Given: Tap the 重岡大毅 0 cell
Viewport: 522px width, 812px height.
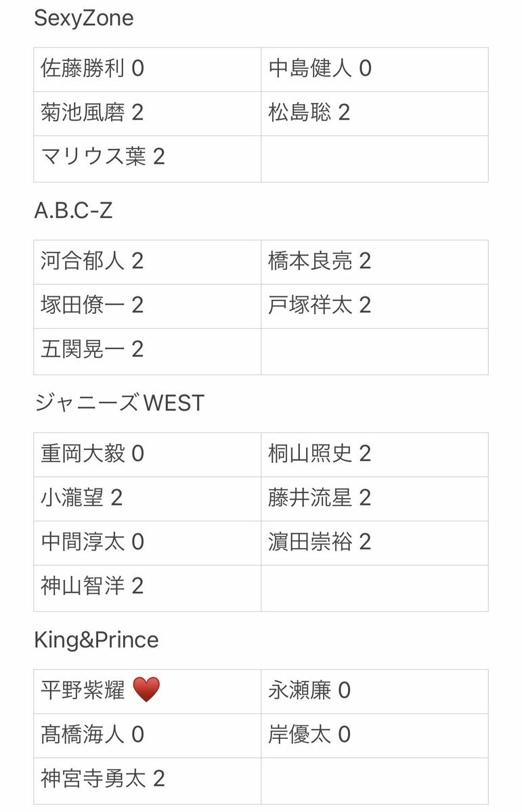Looking at the screenshot, I should point(148,455).
